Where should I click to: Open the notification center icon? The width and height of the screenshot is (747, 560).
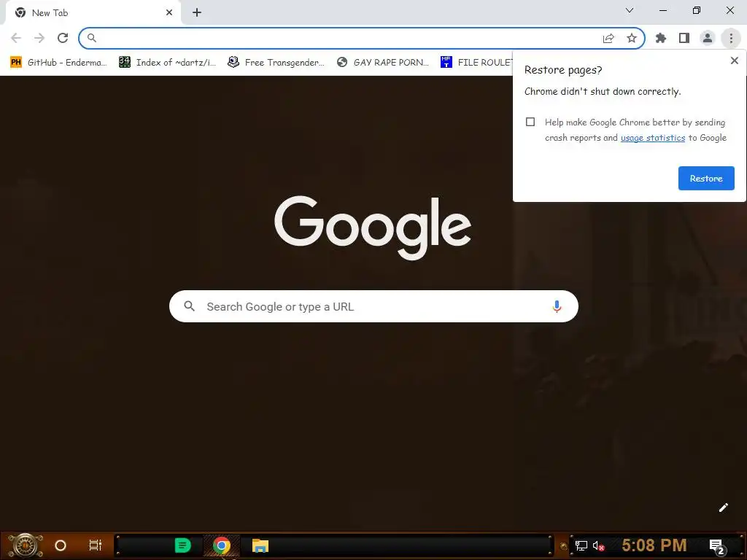pyautogui.click(x=717, y=547)
